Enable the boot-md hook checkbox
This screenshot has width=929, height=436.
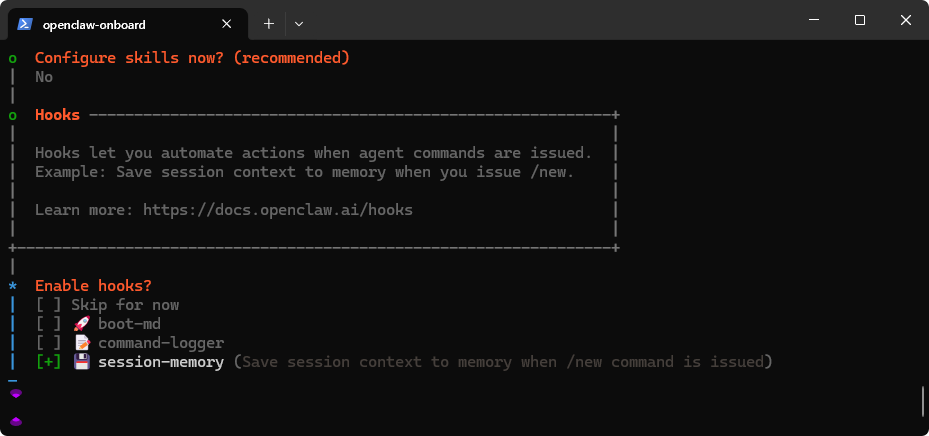(48, 324)
